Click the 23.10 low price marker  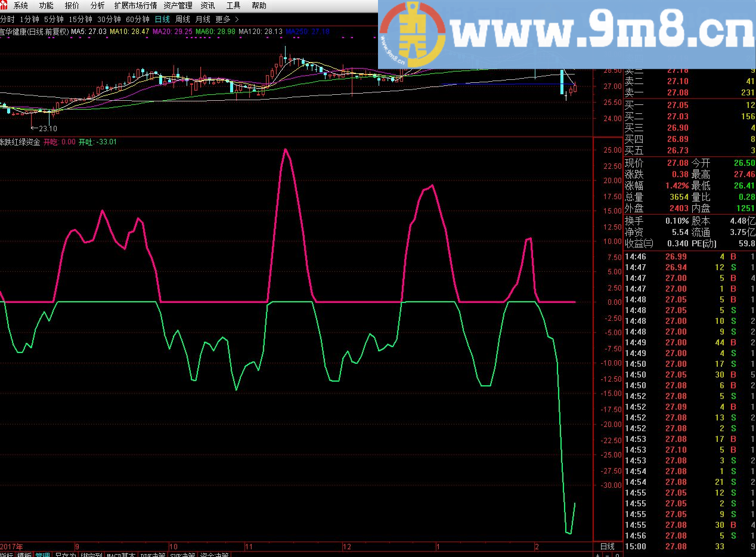click(x=44, y=128)
